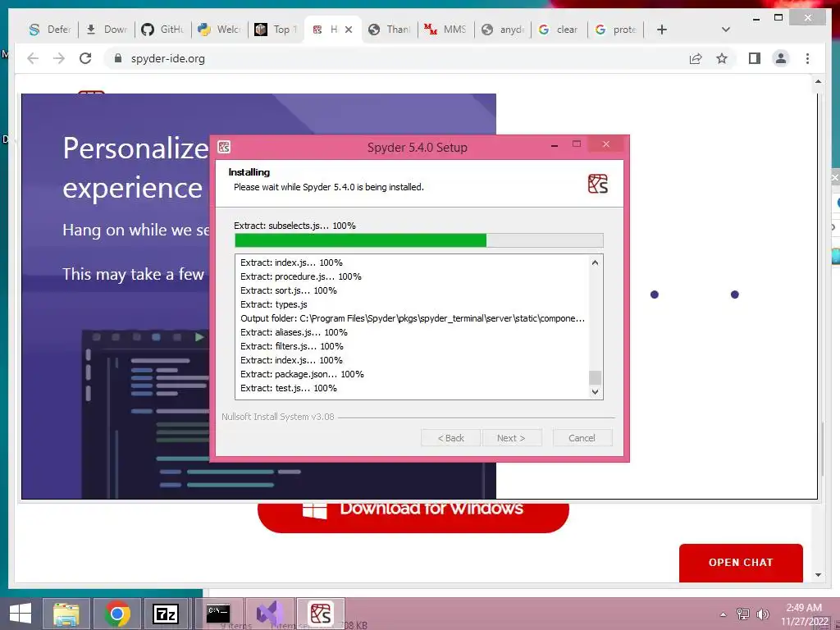This screenshot has width=840, height=630.
Task: View site lock info in the address bar
Action: [x=118, y=58]
